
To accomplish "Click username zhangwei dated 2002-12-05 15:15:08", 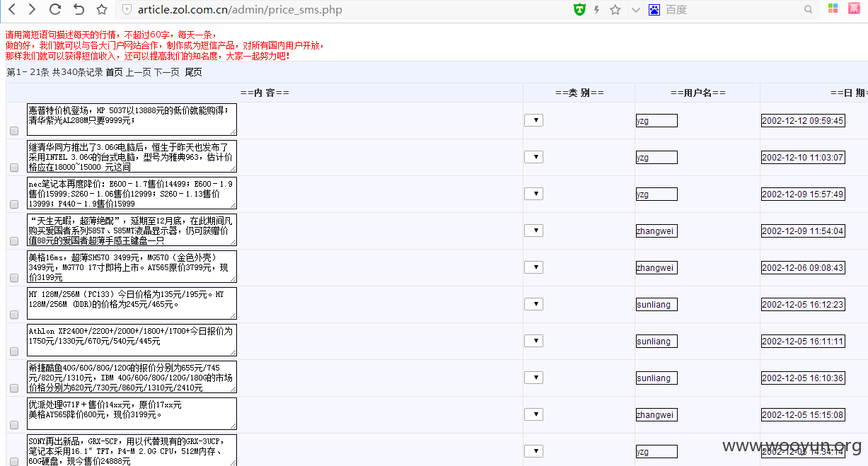I will [x=656, y=415].
